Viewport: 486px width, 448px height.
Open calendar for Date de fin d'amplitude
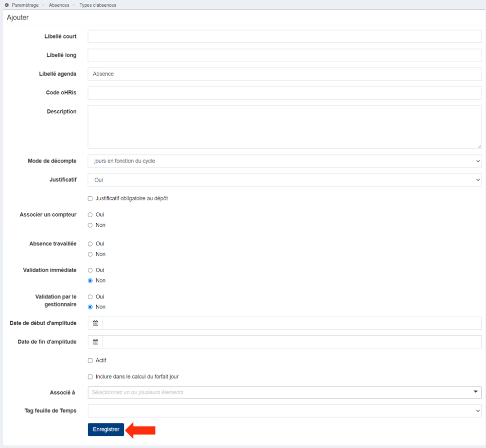coord(95,342)
